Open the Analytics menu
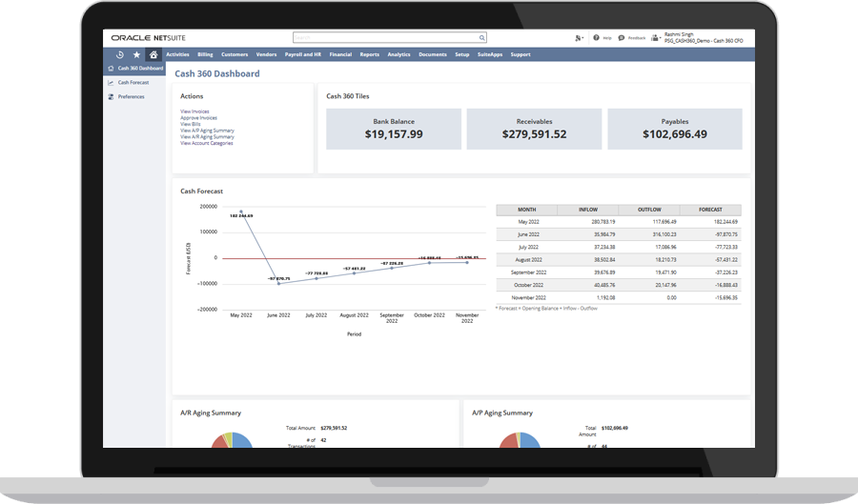This screenshot has width=858, height=504. [398, 54]
